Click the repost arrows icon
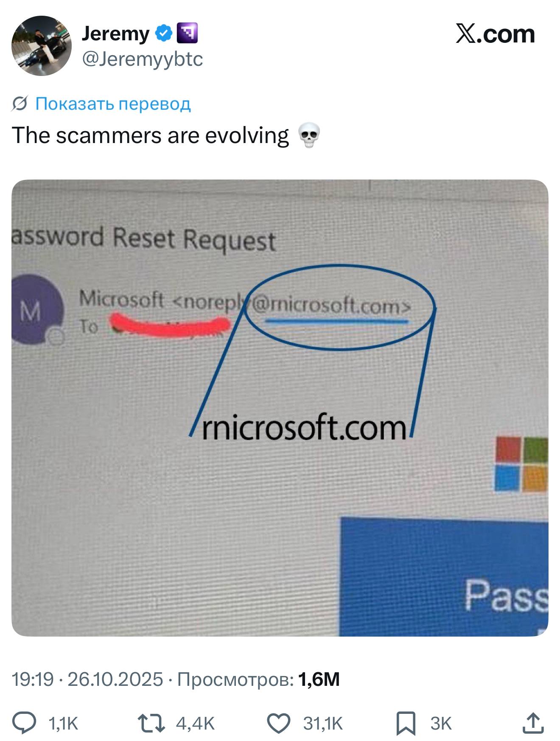The width and height of the screenshot is (560, 741). click(x=151, y=723)
